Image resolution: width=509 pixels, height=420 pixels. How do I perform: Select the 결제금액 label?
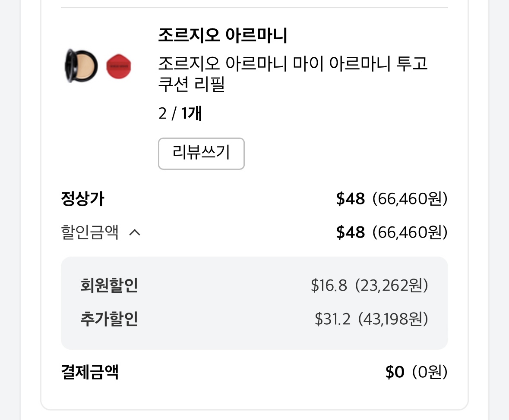pyautogui.click(x=90, y=372)
